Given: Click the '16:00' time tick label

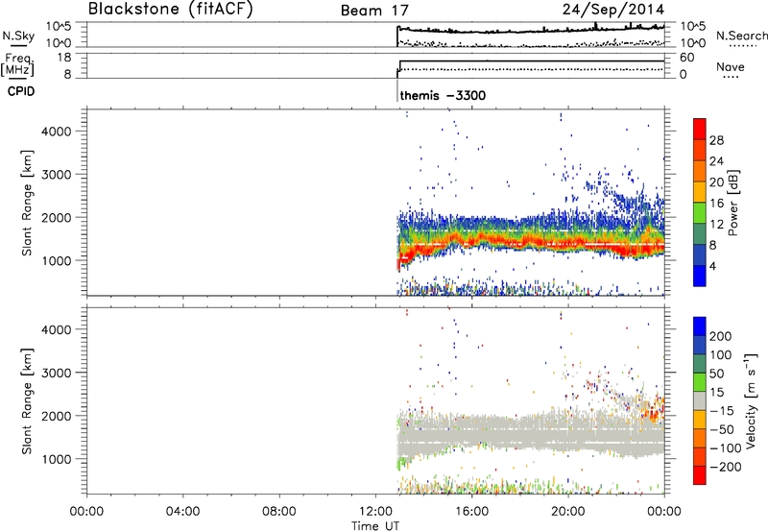Looking at the screenshot, I should pyautogui.click(x=471, y=512).
